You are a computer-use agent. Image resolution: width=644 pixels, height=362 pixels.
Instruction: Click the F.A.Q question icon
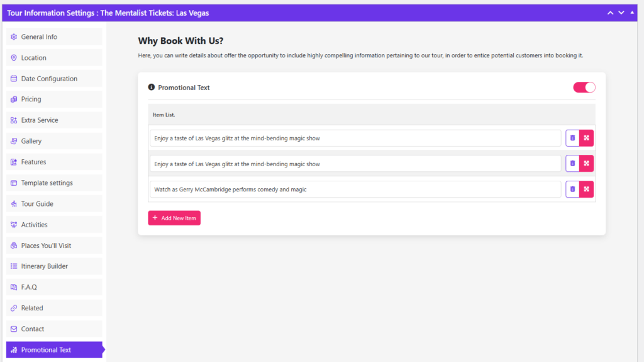pos(14,287)
